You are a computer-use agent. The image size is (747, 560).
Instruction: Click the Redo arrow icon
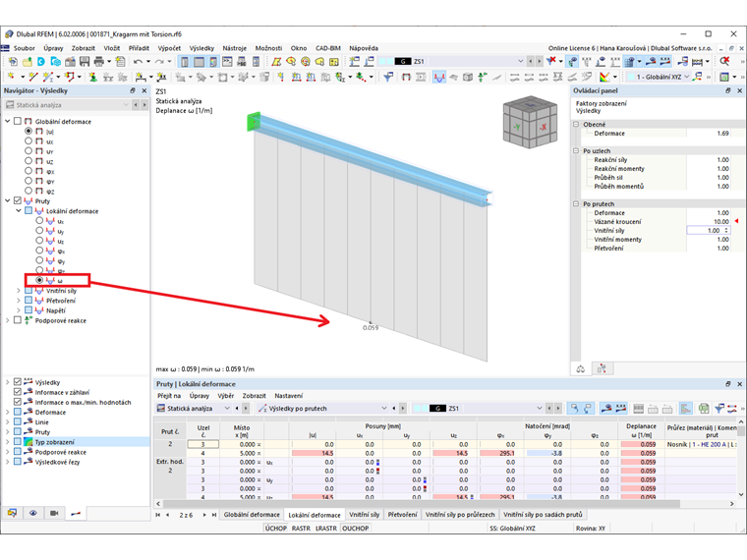(x=159, y=62)
